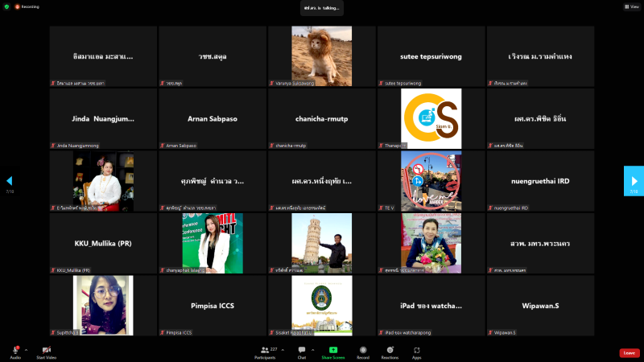Click the green Share Screen icon
This screenshot has width=644, height=362.
coord(332,352)
